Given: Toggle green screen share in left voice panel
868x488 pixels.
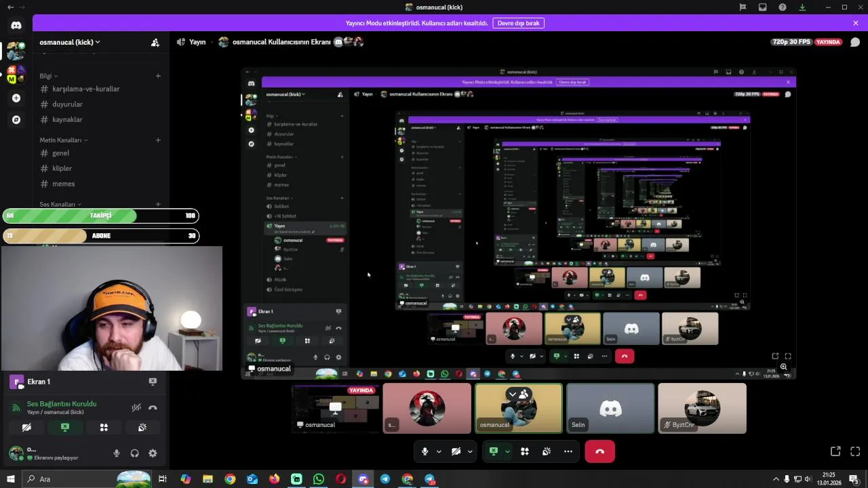Looking at the screenshot, I should coord(65,428).
